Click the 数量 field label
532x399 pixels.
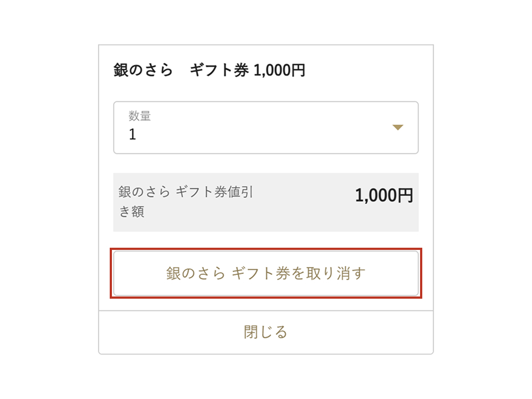coord(140,116)
